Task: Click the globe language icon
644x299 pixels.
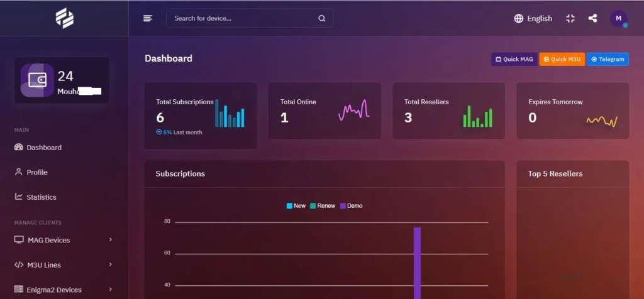Action: tap(519, 18)
